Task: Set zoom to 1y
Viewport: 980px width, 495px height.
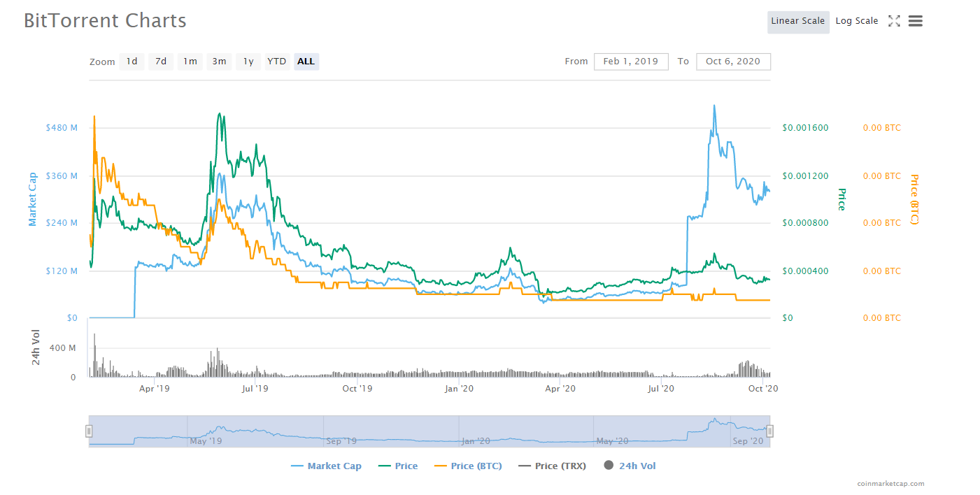Action: pos(248,62)
